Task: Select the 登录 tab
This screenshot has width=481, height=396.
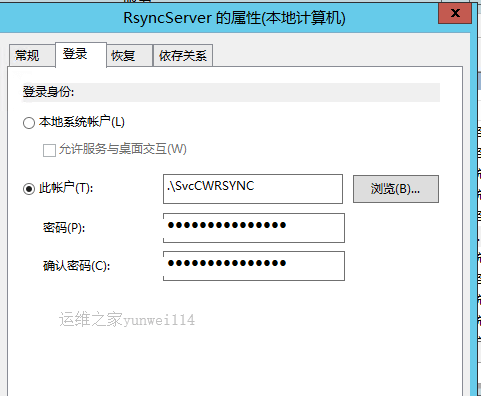Action: [81, 55]
